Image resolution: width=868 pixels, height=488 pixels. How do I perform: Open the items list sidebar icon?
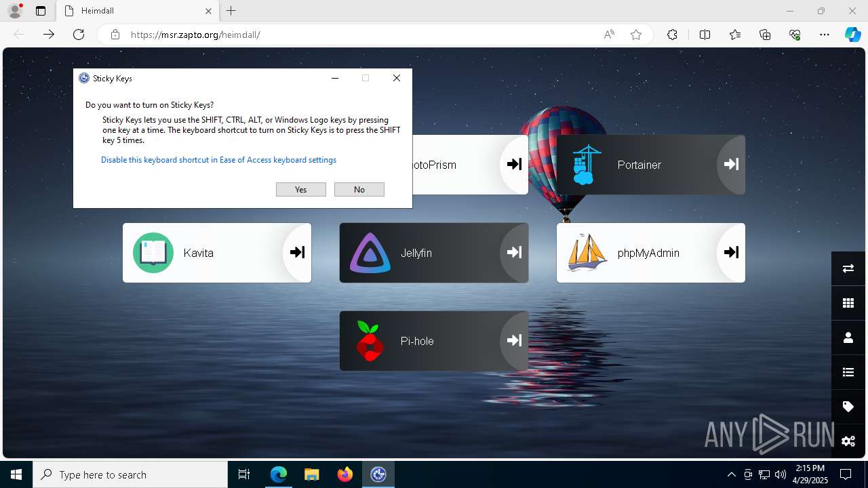pyautogui.click(x=848, y=372)
